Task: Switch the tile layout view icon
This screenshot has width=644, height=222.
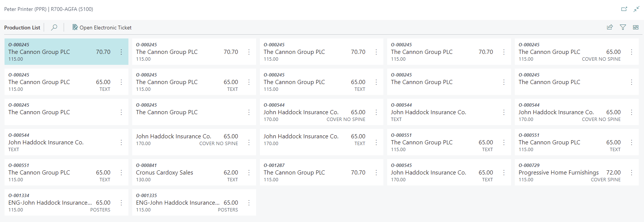Action: [636, 27]
